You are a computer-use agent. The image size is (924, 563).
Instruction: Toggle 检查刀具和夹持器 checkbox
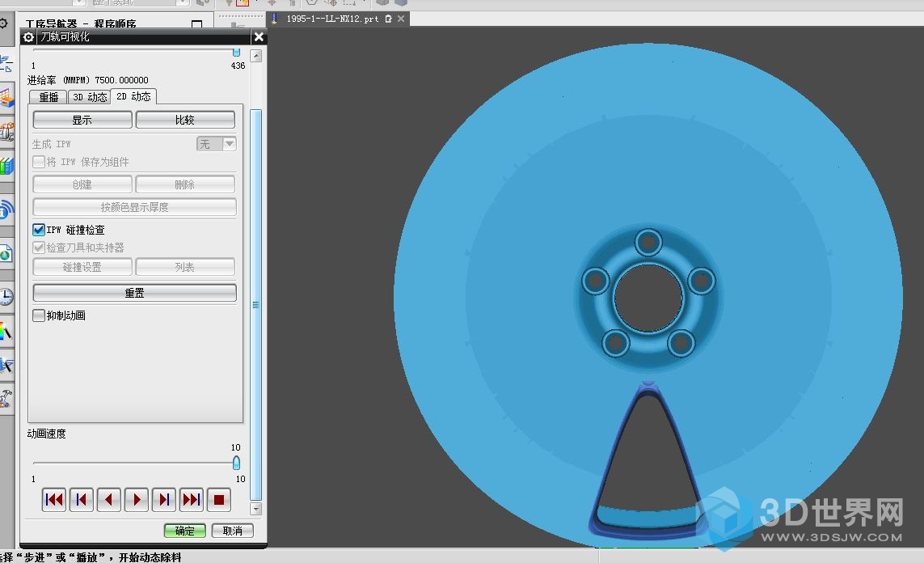(x=39, y=248)
